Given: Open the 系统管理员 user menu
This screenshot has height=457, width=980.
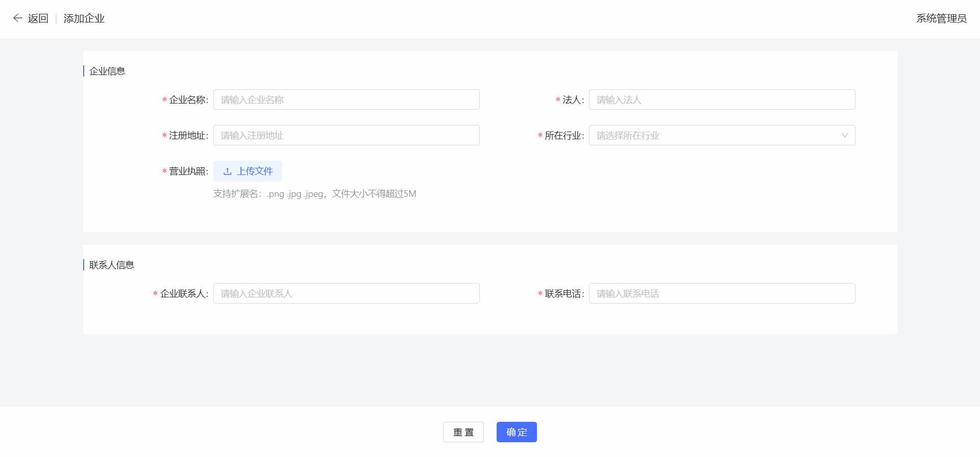Looking at the screenshot, I should tap(941, 18).
